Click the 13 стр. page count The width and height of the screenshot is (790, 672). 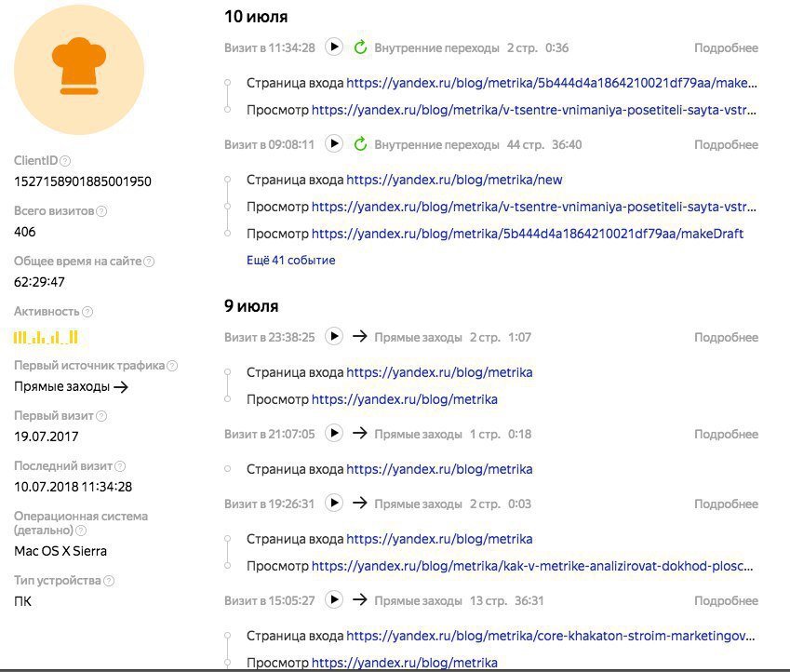click(489, 600)
